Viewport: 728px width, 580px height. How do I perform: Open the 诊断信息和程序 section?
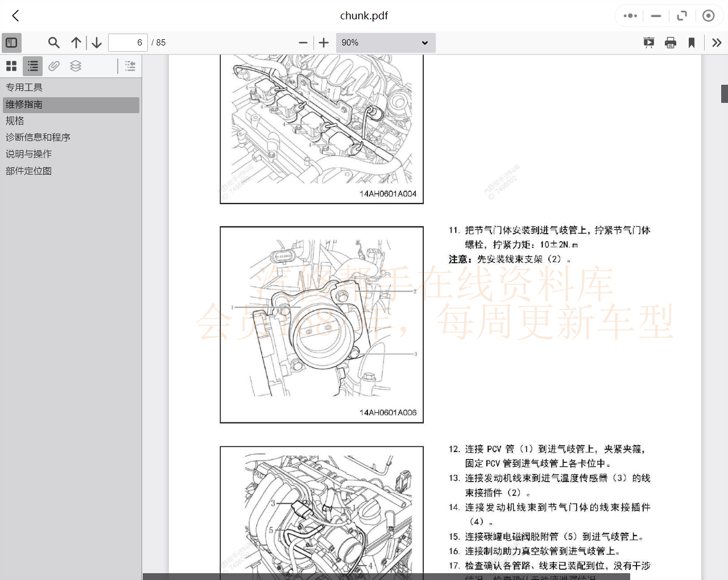tap(38, 137)
